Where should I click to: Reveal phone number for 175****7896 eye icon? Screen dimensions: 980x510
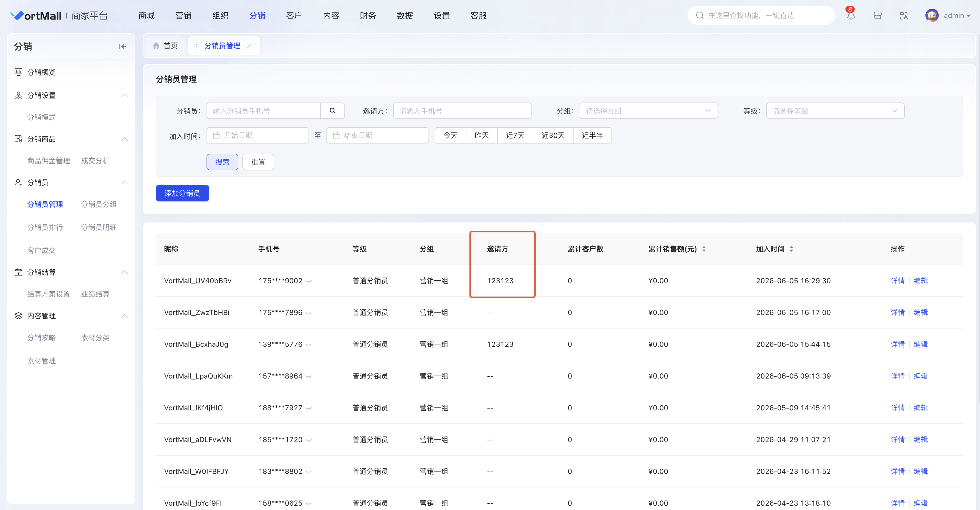coord(309,313)
